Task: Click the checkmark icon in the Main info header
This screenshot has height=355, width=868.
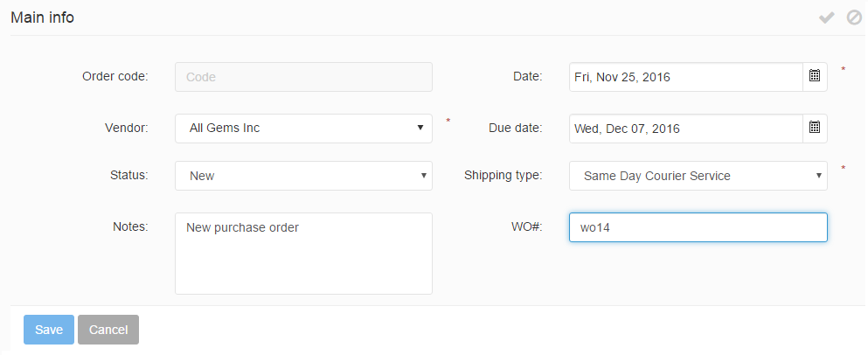Action: pos(826,17)
